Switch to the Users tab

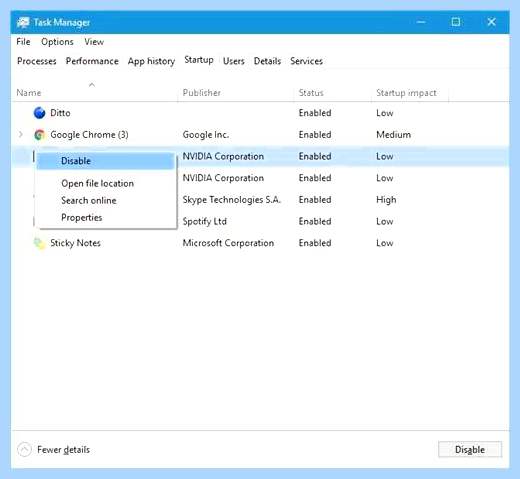click(234, 61)
